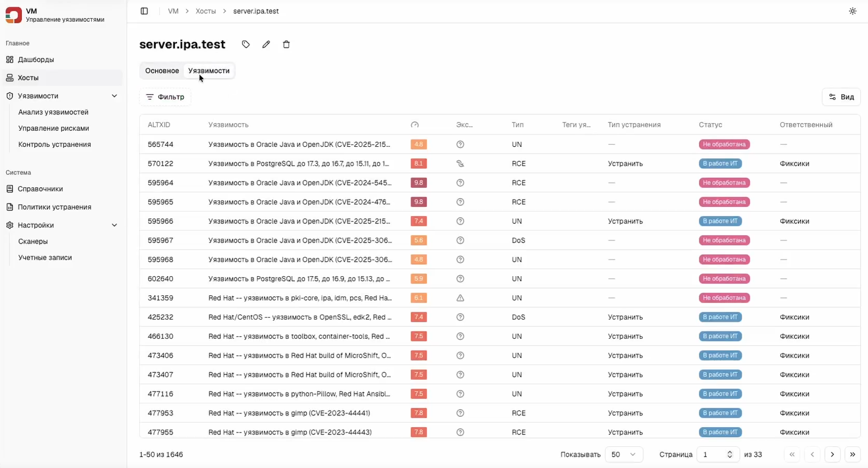868x468 pixels.
Task: Collapse the Уязвимости sidebar section
Action: (x=114, y=96)
